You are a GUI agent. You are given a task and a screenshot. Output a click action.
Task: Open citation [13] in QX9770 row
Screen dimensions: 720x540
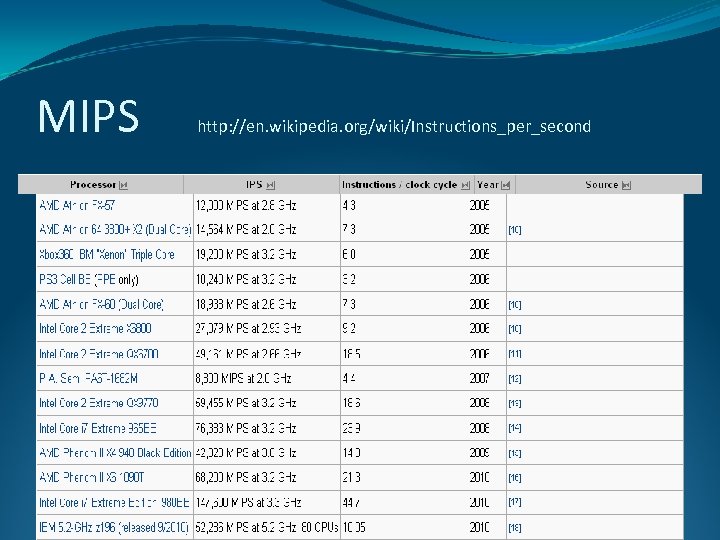(x=515, y=404)
